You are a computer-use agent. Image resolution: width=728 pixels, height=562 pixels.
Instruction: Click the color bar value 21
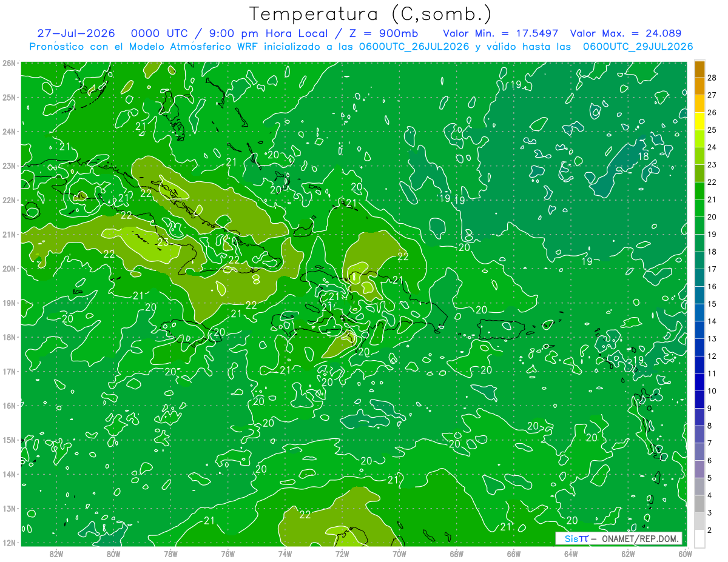(x=712, y=199)
